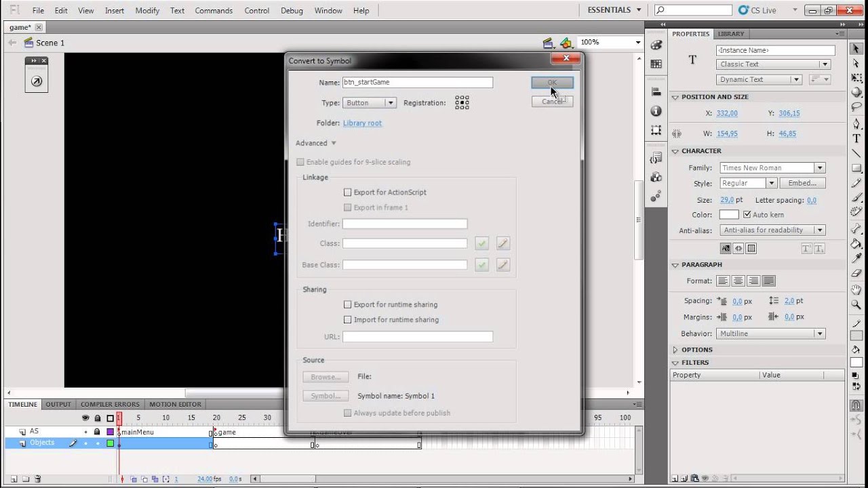The image size is (868, 488).
Task: Click the Delete layer trash icon
Action: coord(38,479)
